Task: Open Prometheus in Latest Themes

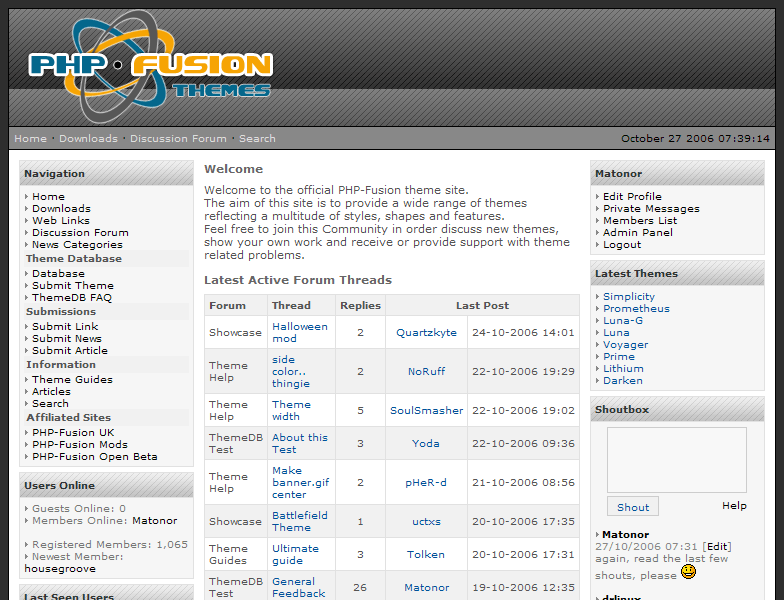Action: (x=636, y=308)
